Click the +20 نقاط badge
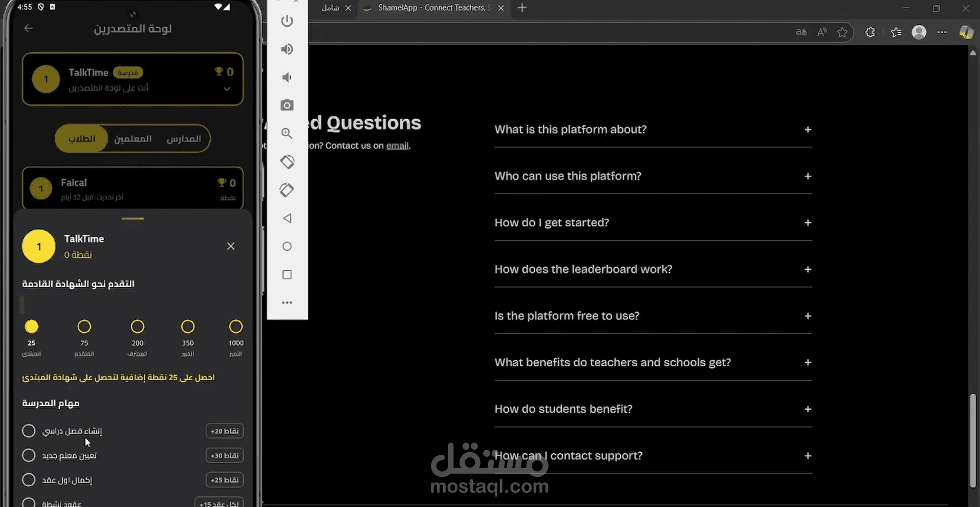This screenshot has width=980, height=507. [225, 431]
